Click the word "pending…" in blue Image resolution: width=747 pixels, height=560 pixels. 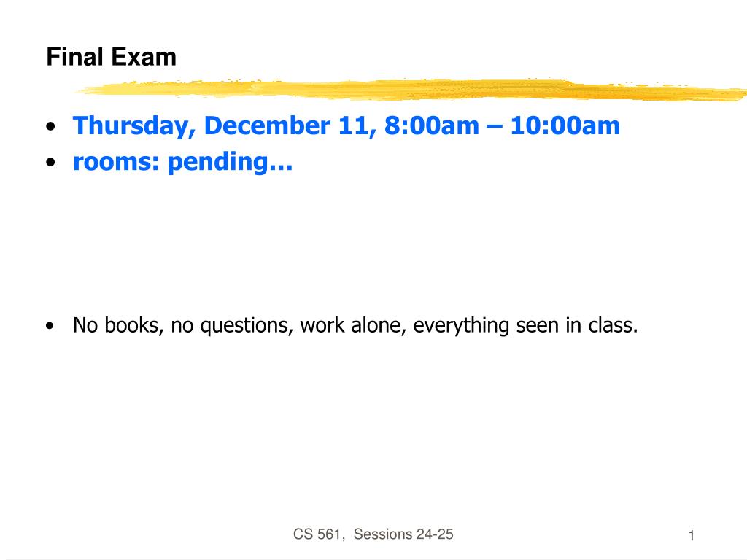tap(230, 163)
